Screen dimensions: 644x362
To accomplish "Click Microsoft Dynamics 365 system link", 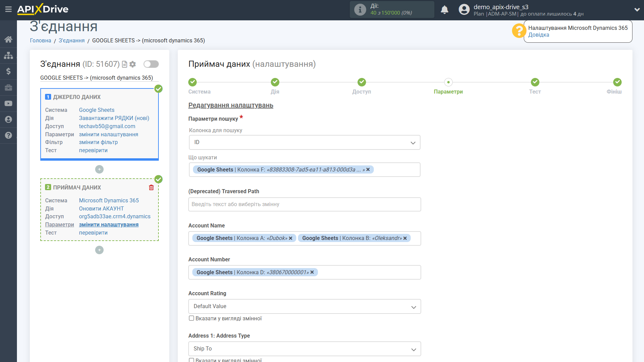I will [109, 200].
